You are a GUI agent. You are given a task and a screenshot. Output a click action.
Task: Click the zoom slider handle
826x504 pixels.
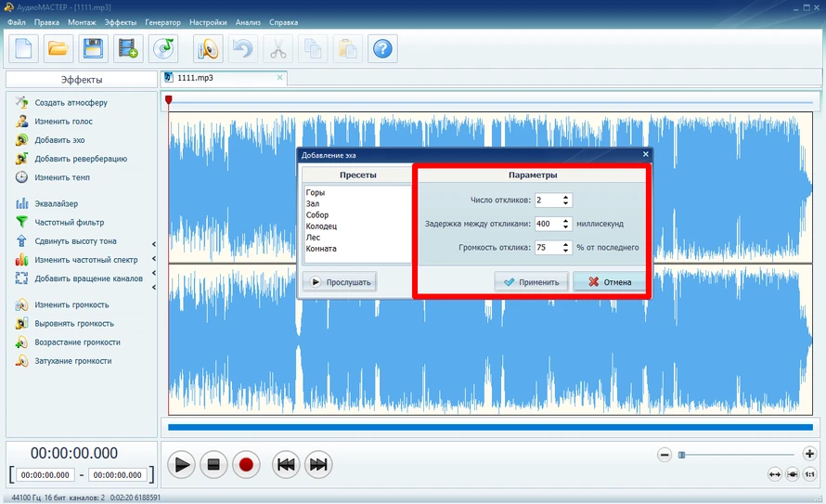click(x=681, y=455)
